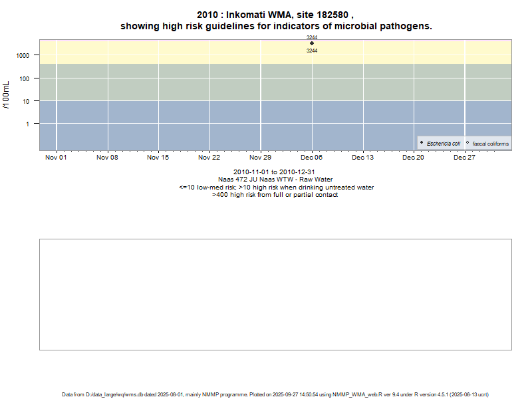This screenshot has width=532, height=399.
Task: Click the Dec 06 x-axis label
Action: click(312, 158)
